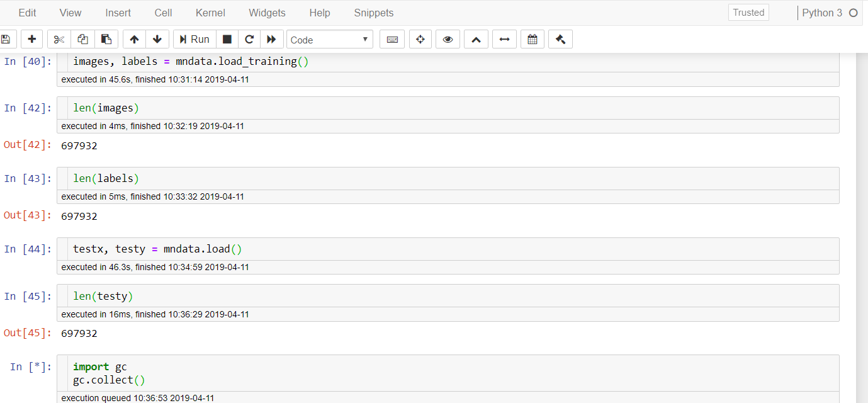Click the Run button
The width and height of the screenshot is (868, 403).
[194, 39]
